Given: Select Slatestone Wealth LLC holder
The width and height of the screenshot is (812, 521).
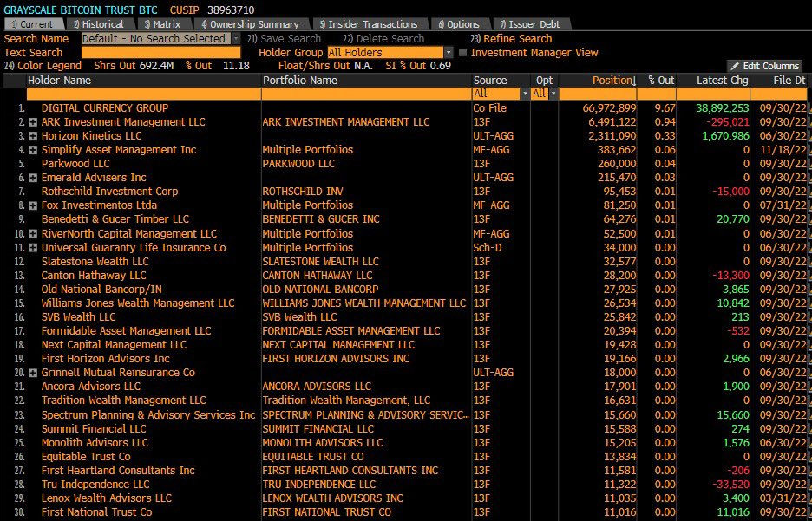Looking at the screenshot, I should (95, 262).
